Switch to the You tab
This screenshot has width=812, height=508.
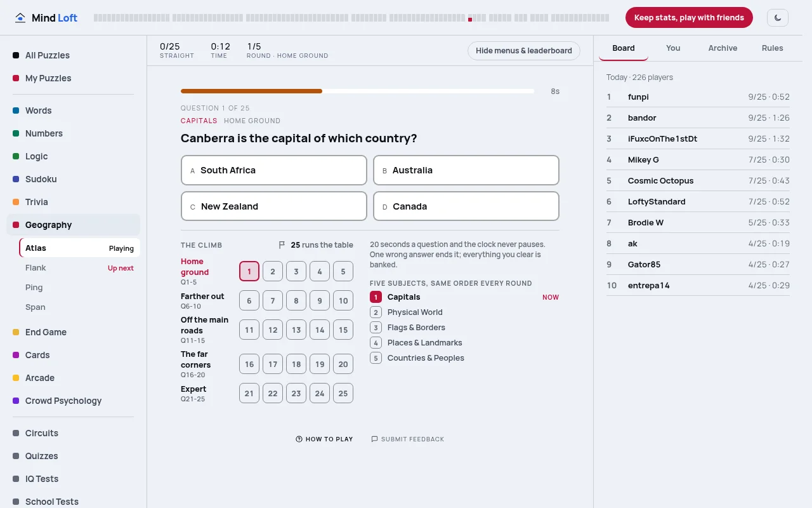pyautogui.click(x=673, y=48)
